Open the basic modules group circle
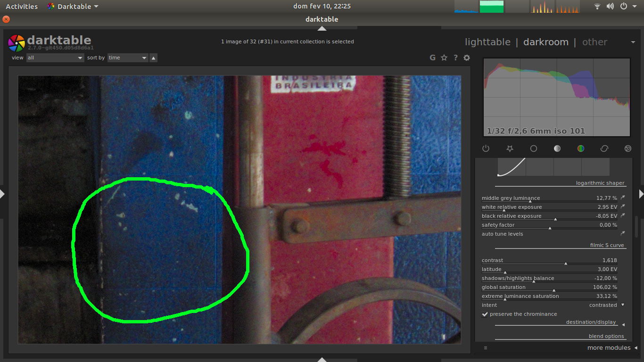The image size is (644, 362). [x=534, y=148]
